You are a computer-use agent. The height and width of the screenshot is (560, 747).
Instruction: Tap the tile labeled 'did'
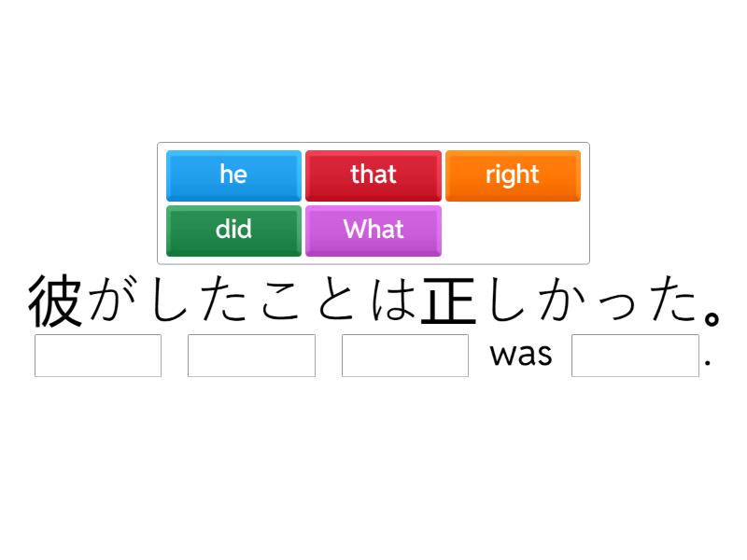233,230
